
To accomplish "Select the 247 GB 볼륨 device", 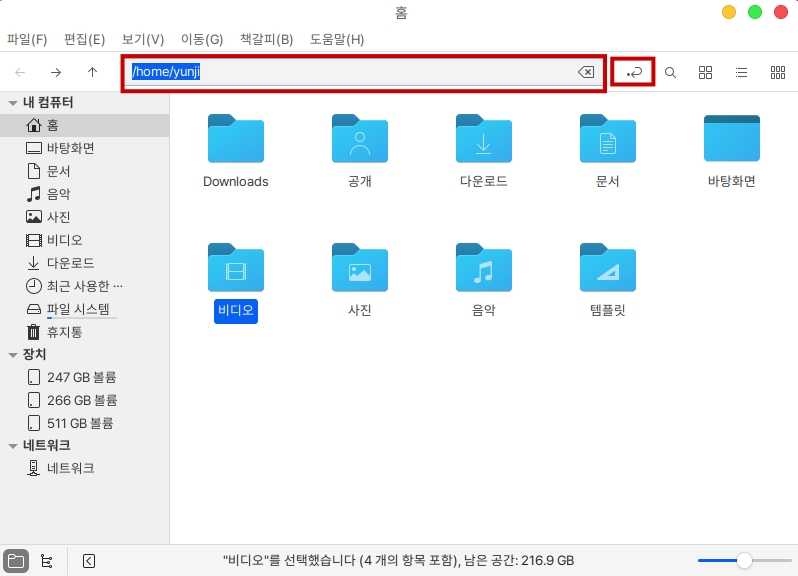I will click(81, 378).
